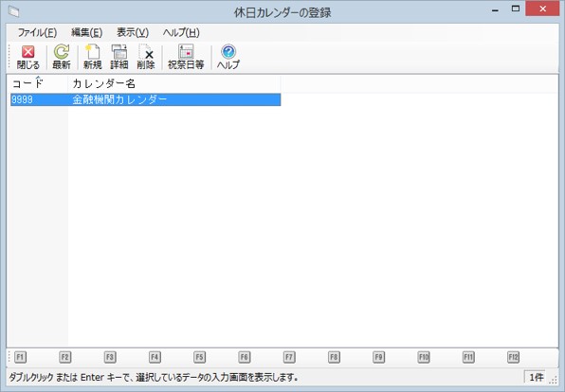Sort by the カレンダー名 column header

174,84
